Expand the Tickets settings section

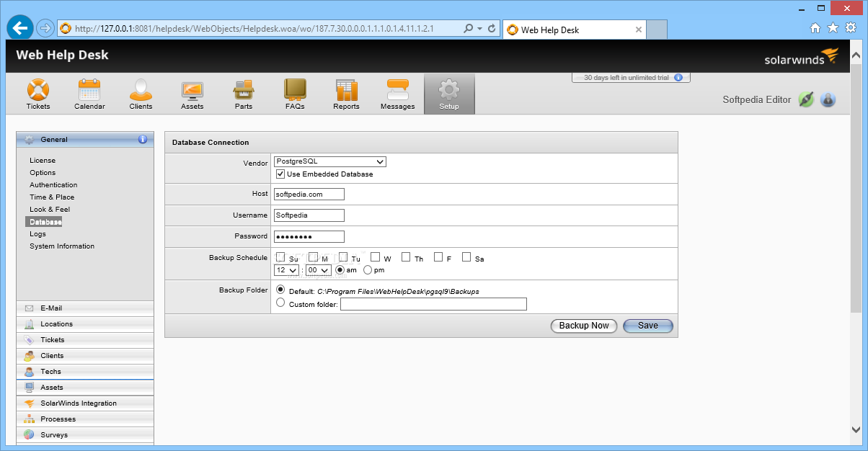(85, 340)
